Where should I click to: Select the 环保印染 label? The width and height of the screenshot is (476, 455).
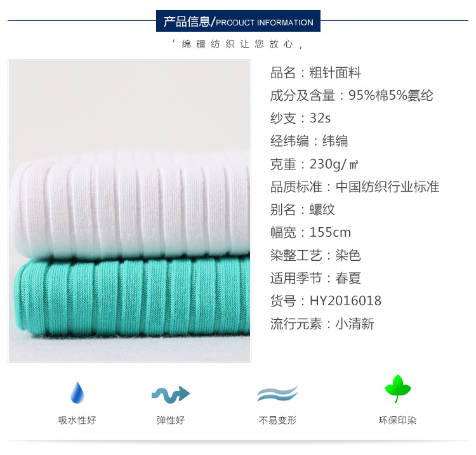(x=397, y=420)
